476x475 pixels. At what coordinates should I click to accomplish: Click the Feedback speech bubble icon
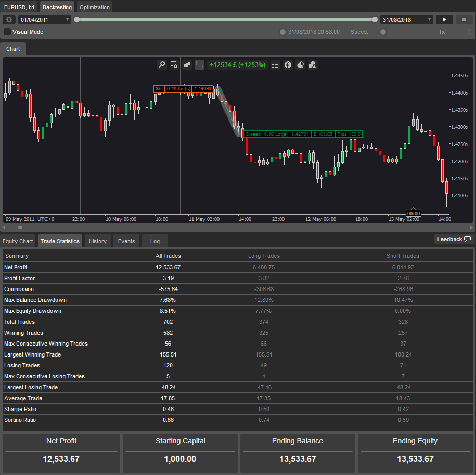[468, 239]
